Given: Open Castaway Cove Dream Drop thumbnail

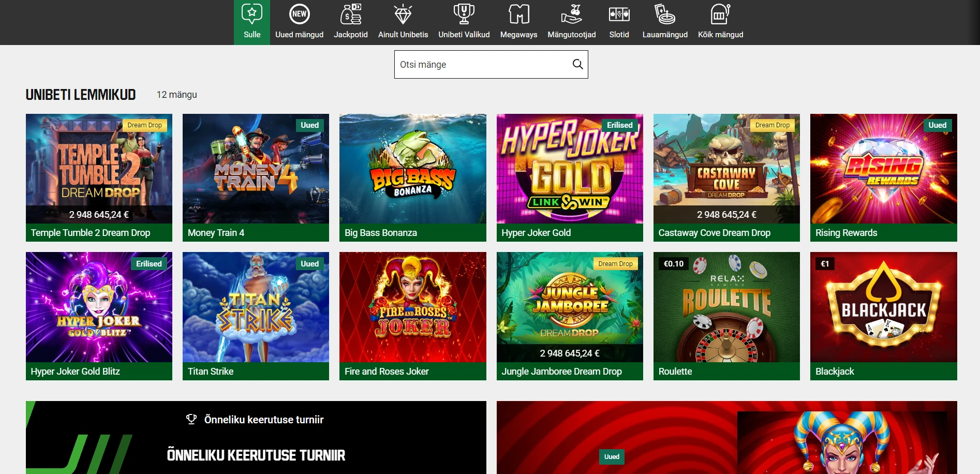Looking at the screenshot, I should click(x=726, y=169).
